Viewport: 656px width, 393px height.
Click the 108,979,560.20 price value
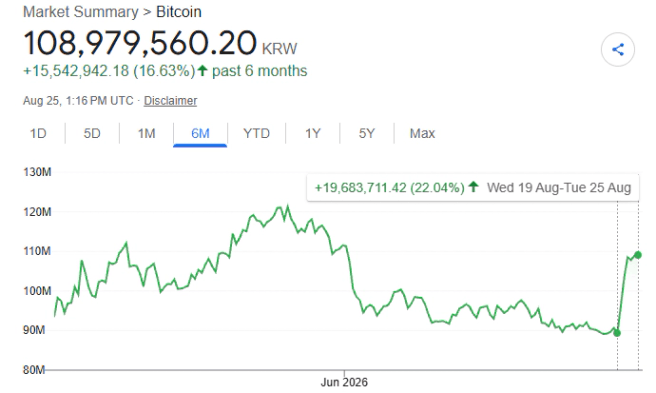140,43
